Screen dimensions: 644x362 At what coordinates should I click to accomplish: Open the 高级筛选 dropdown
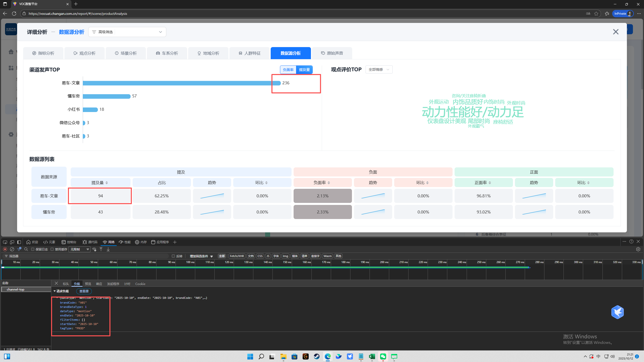click(127, 32)
